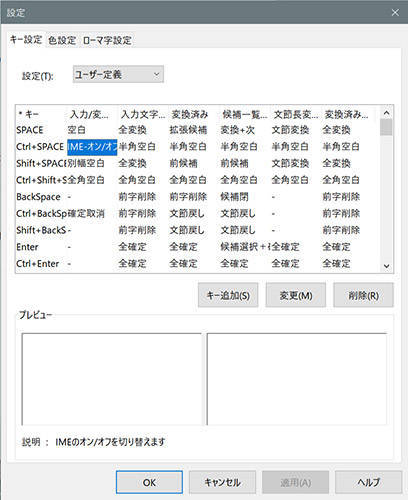Click the 入力文字... column header

[143, 114]
